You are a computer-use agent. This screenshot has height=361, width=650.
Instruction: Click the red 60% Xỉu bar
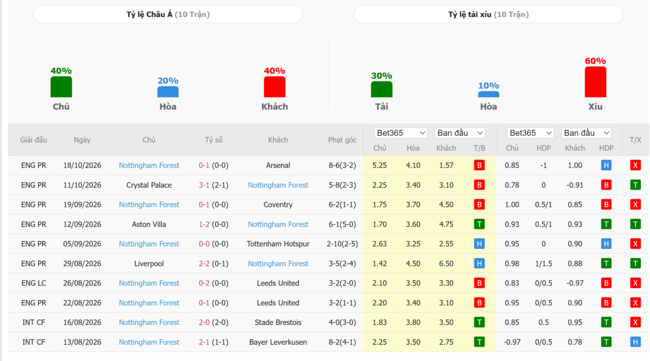coord(595,82)
